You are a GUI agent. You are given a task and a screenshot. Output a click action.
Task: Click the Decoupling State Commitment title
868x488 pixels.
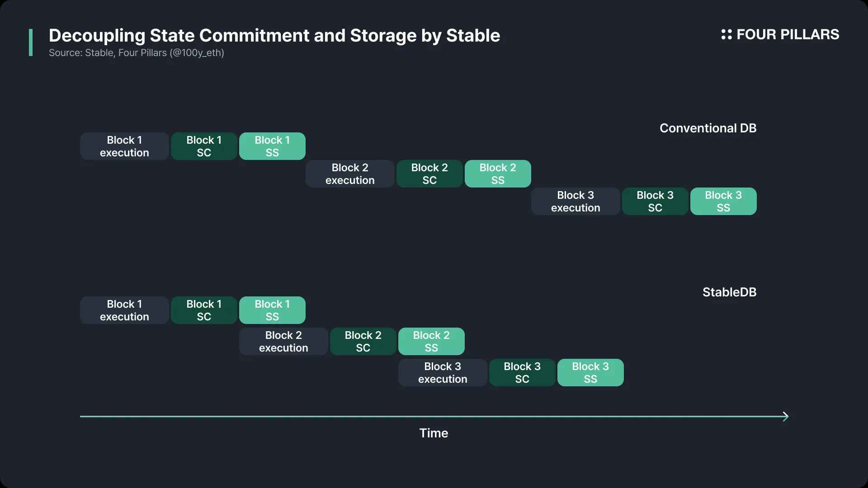pos(274,35)
